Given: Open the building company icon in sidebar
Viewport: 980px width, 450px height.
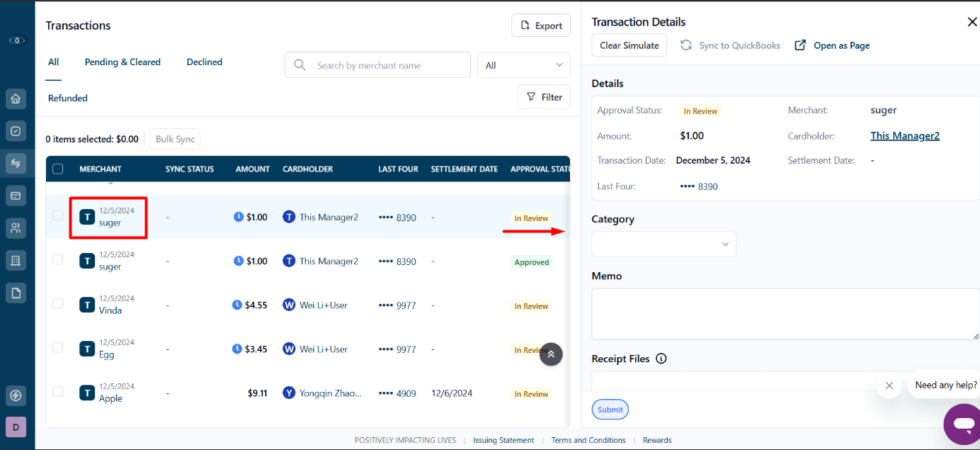Looking at the screenshot, I should [16, 260].
